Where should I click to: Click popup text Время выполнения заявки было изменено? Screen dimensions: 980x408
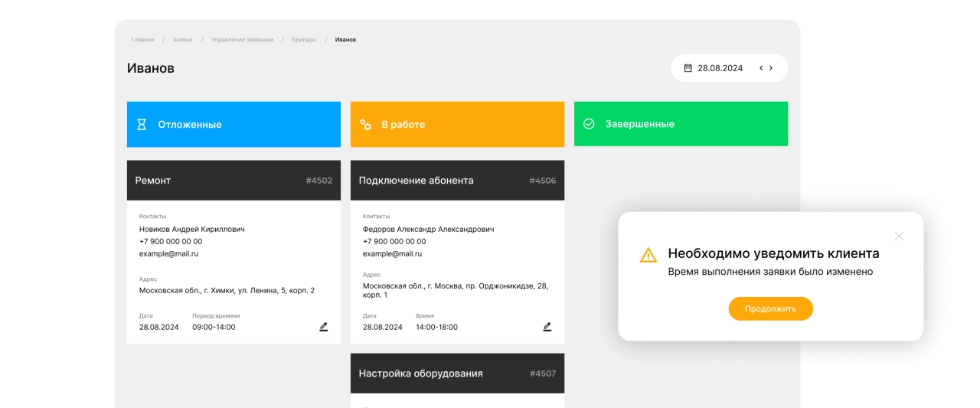pyautogui.click(x=770, y=272)
